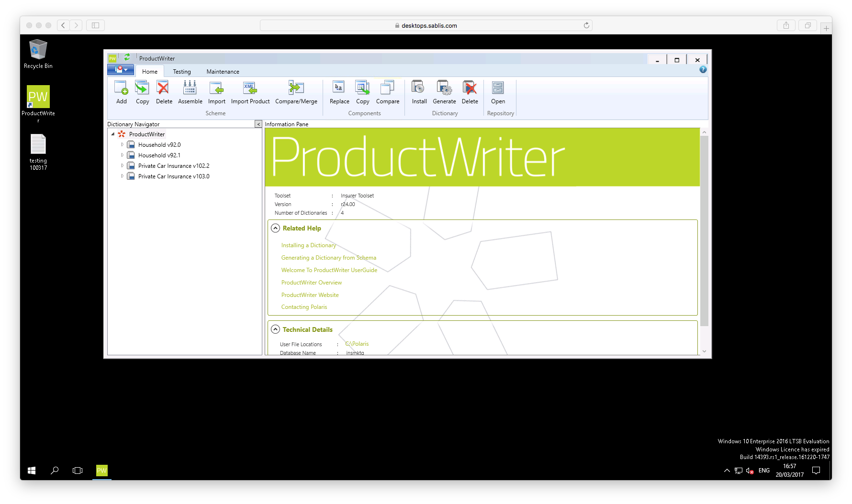Expand Private Car Insurance v103.0 node
The height and width of the screenshot is (504, 852).
tap(123, 176)
